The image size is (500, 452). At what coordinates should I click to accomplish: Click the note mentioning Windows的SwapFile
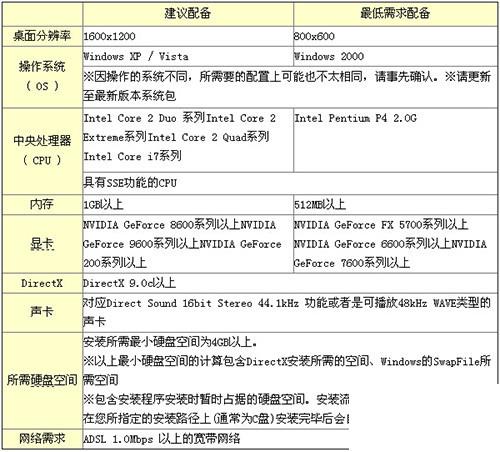(x=287, y=370)
